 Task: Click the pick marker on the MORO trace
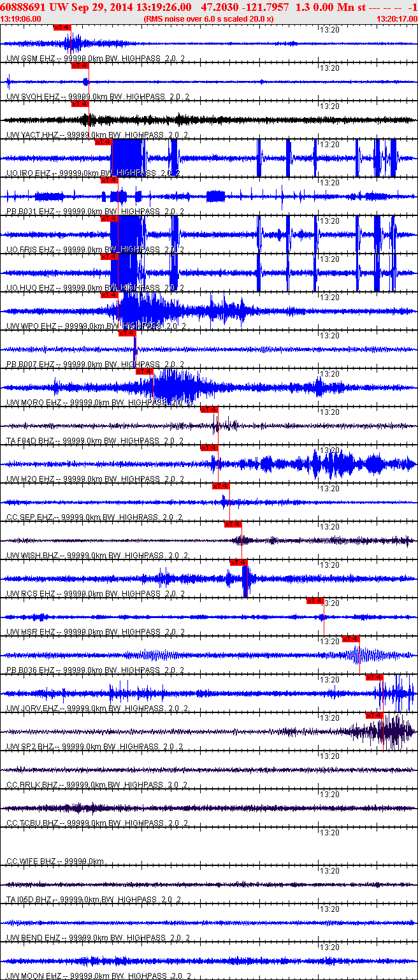(145, 371)
